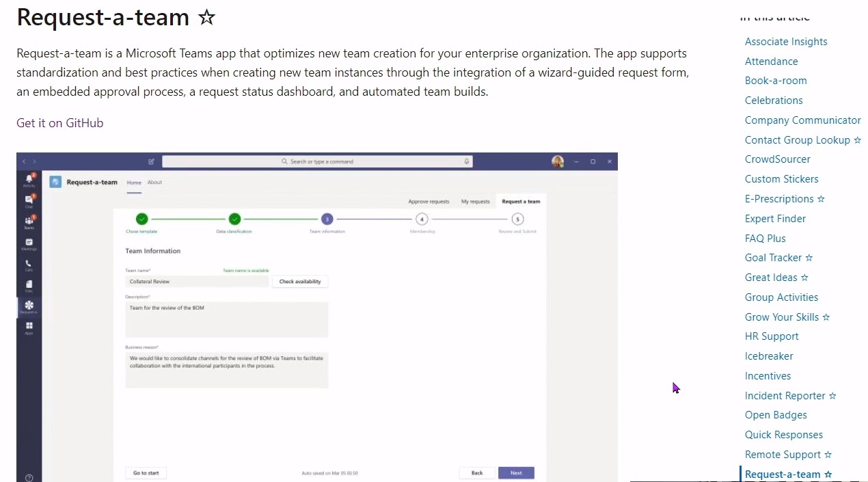Click the Help question mark icon

click(29, 478)
